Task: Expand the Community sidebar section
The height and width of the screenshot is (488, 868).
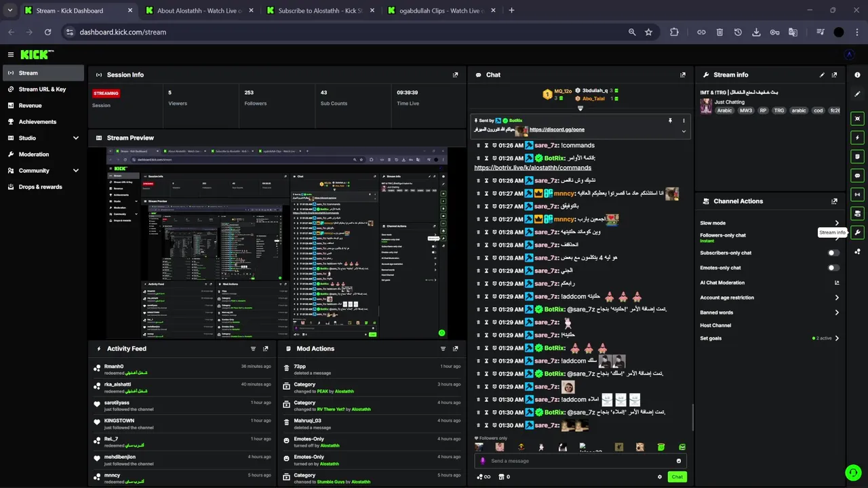Action: click(x=75, y=171)
